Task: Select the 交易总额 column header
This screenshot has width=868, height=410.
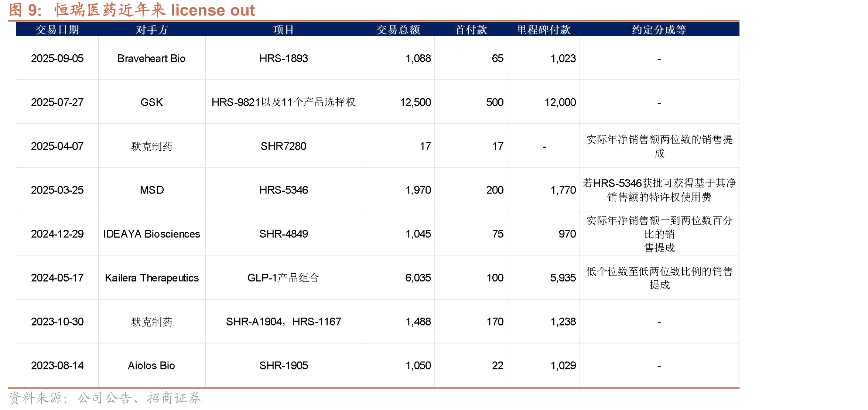Action: tap(398, 30)
